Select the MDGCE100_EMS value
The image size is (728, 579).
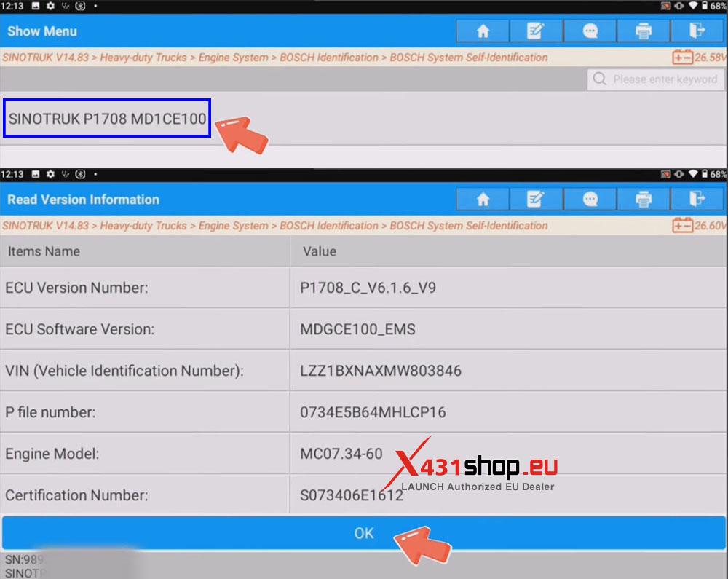(357, 329)
